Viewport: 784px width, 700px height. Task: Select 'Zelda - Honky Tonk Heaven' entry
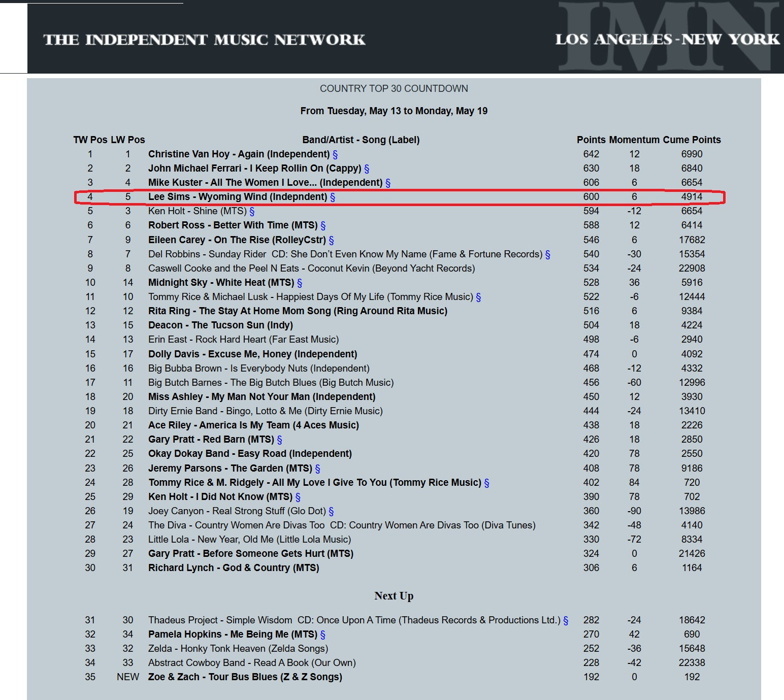click(238, 649)
